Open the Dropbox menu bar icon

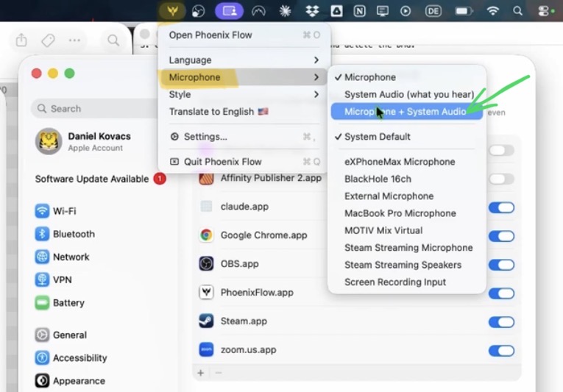tap(312, 11)
